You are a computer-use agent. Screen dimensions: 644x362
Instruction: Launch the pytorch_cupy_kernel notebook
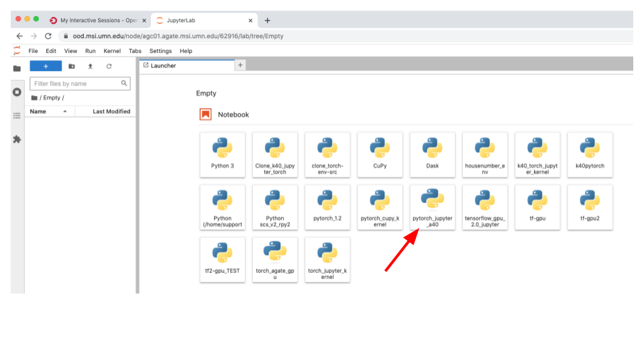(x=380, y=207)
